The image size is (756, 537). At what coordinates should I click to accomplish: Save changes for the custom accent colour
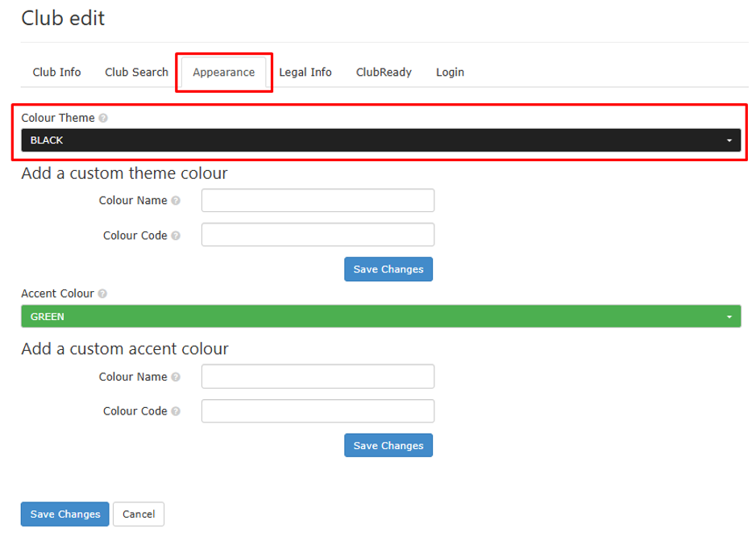coord(388,446)
